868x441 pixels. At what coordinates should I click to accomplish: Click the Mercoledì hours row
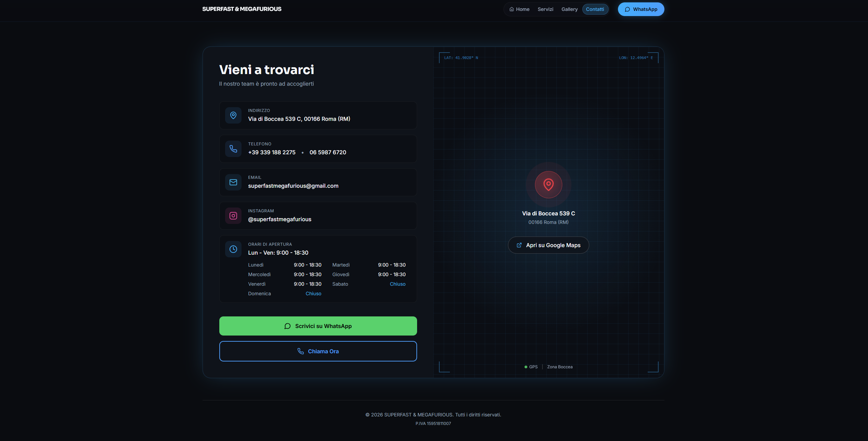click(285, 274)
